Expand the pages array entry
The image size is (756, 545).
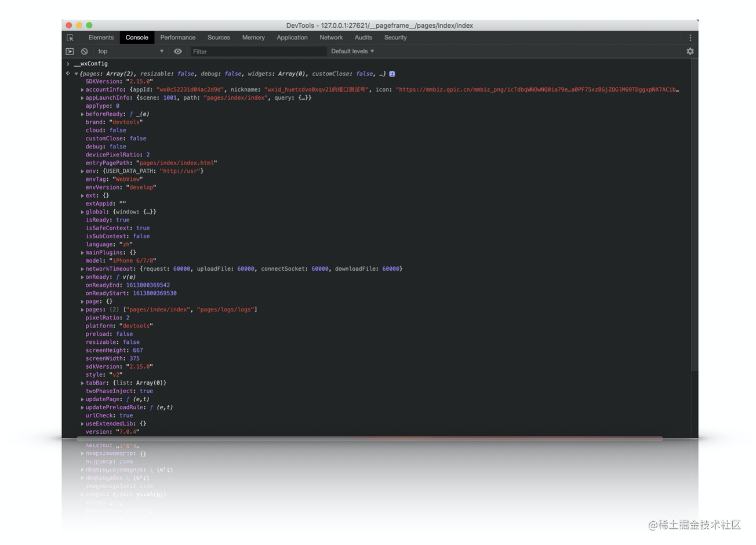point(82,310)
